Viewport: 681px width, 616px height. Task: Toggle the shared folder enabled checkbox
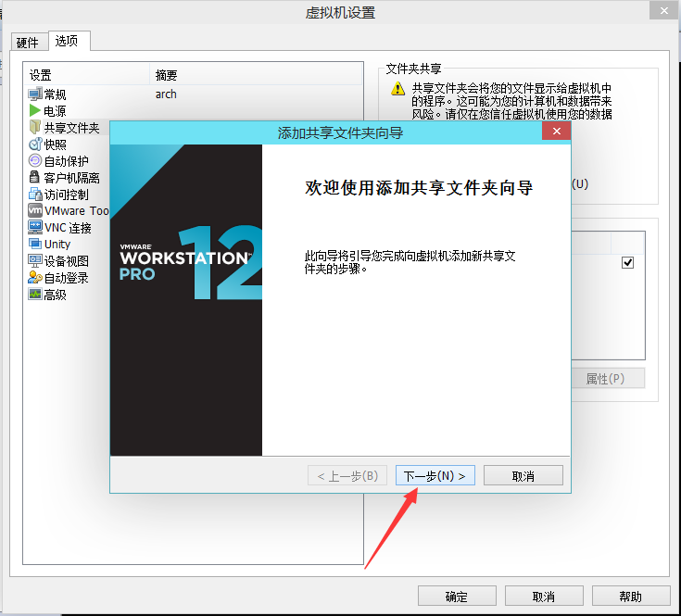click(627, 263)
